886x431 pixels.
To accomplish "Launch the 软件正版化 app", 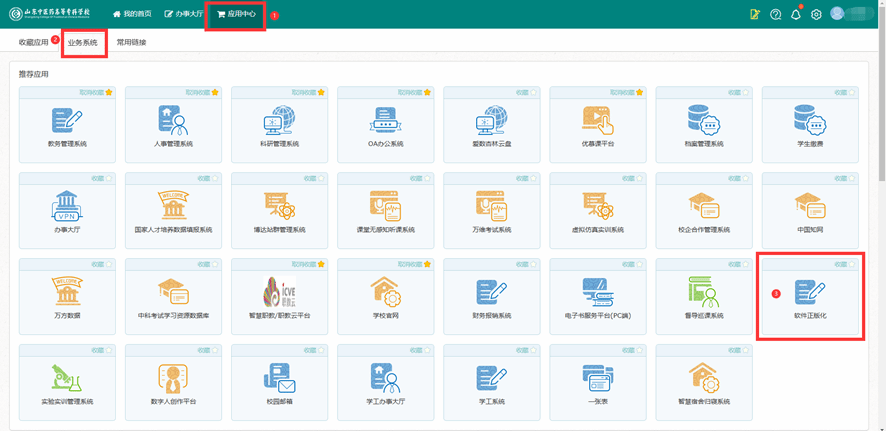I will [x=809, y=292].
